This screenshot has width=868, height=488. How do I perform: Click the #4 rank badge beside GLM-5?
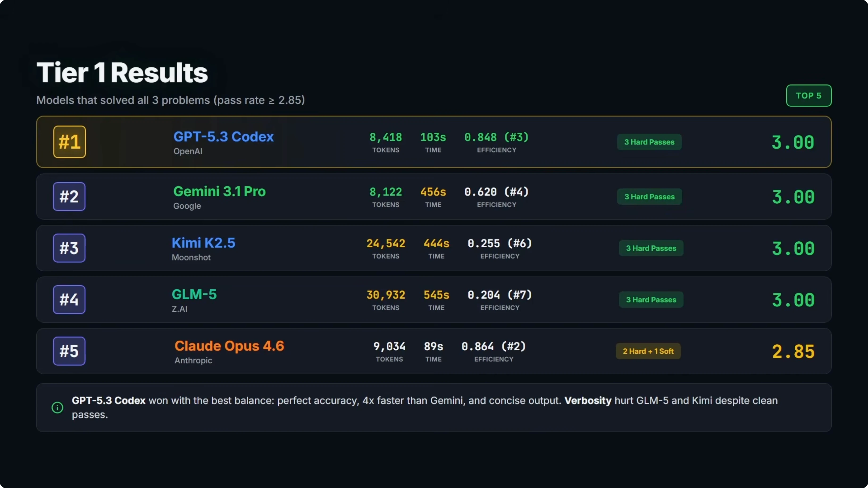69,299
